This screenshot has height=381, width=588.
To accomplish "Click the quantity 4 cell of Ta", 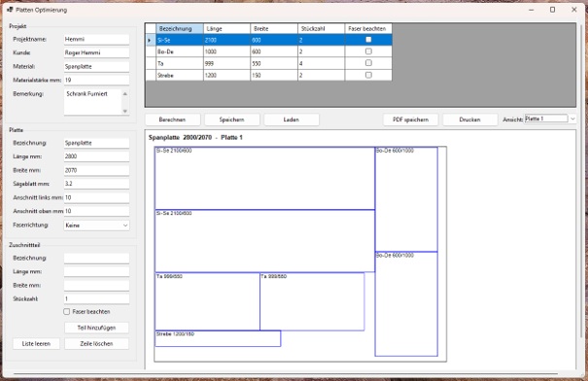I will pos(322,63).
